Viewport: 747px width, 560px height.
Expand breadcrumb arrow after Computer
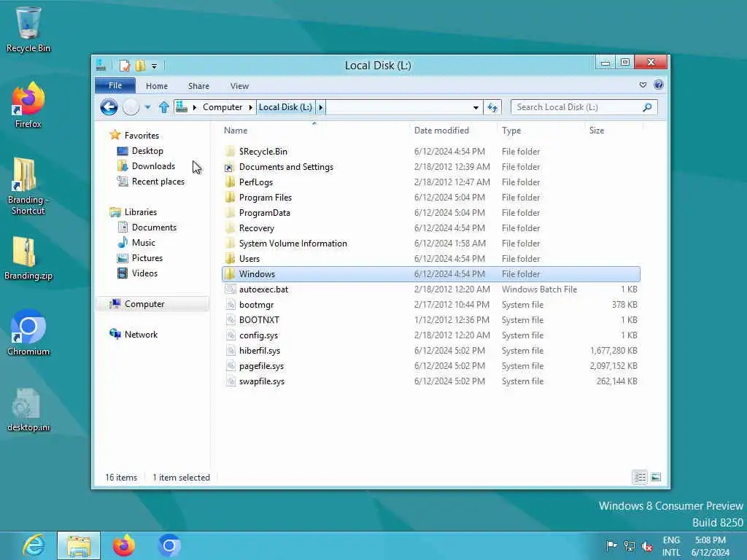251,107
